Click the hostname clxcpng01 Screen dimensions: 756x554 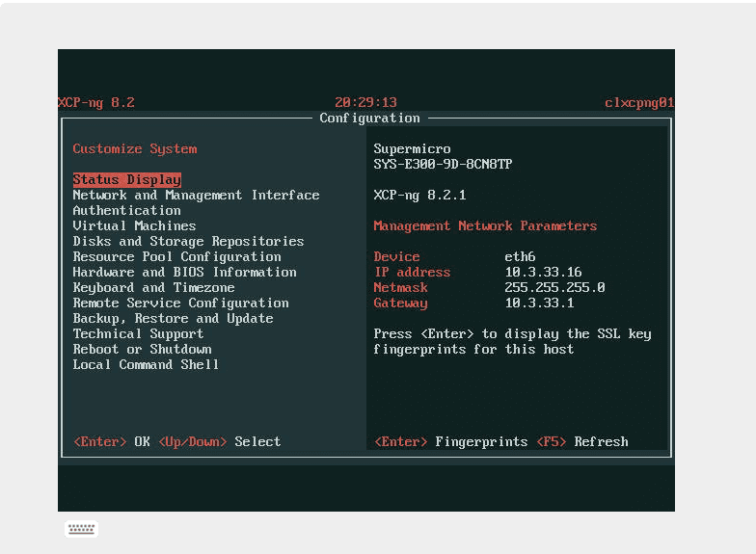tap(639, 102)
